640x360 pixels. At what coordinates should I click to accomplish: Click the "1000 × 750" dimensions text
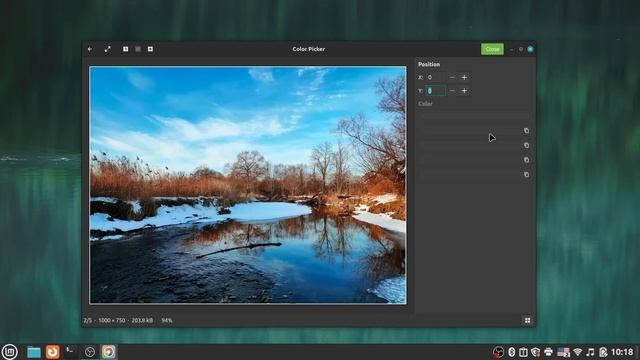(111, 320)
